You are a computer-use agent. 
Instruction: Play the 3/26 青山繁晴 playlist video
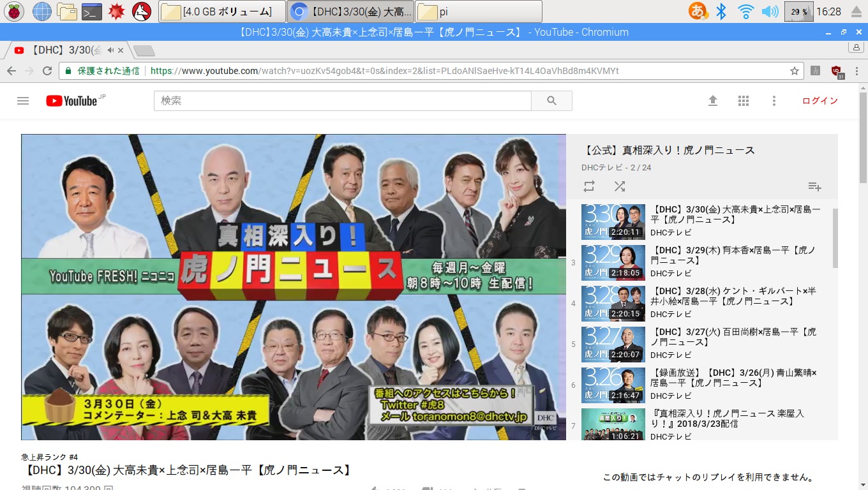(x=613, y=385)
